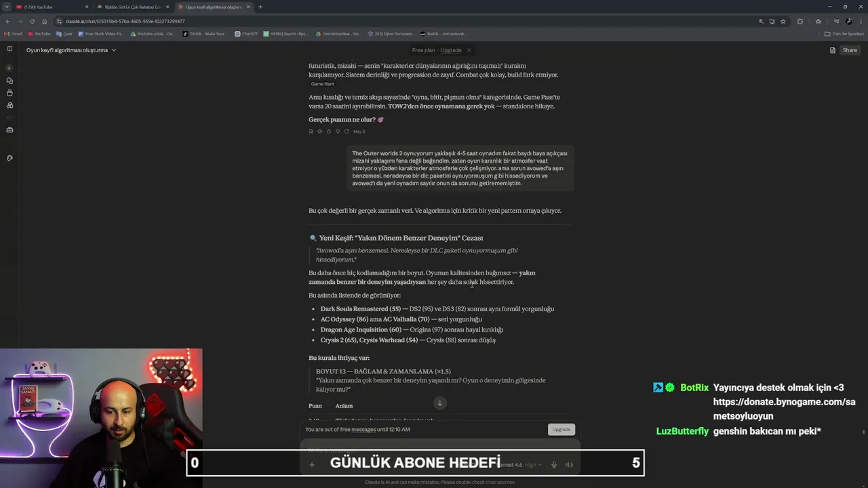Click the microphone voice input icon

tap(554, 465)
